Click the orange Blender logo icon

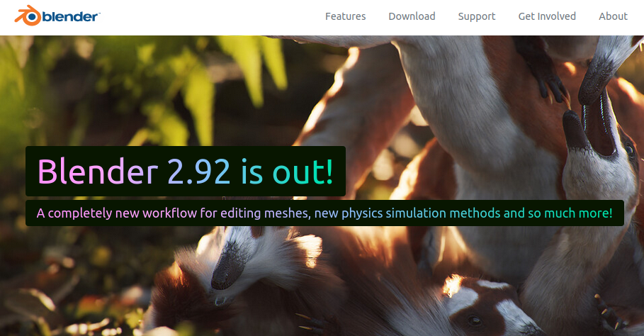(x=28, y=16)
